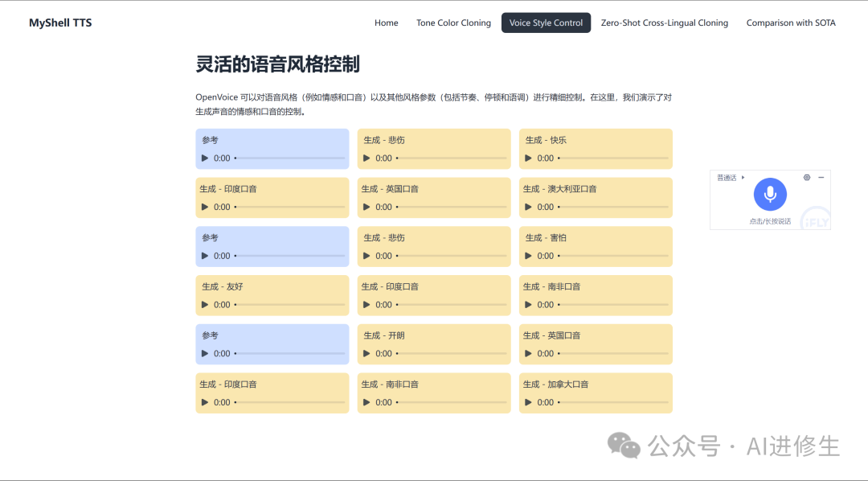The width and height of the screenshot is (868, 481).
Task: Click the 生成 - 开朗 audio progress bar
Action: (x=452, y=354)
